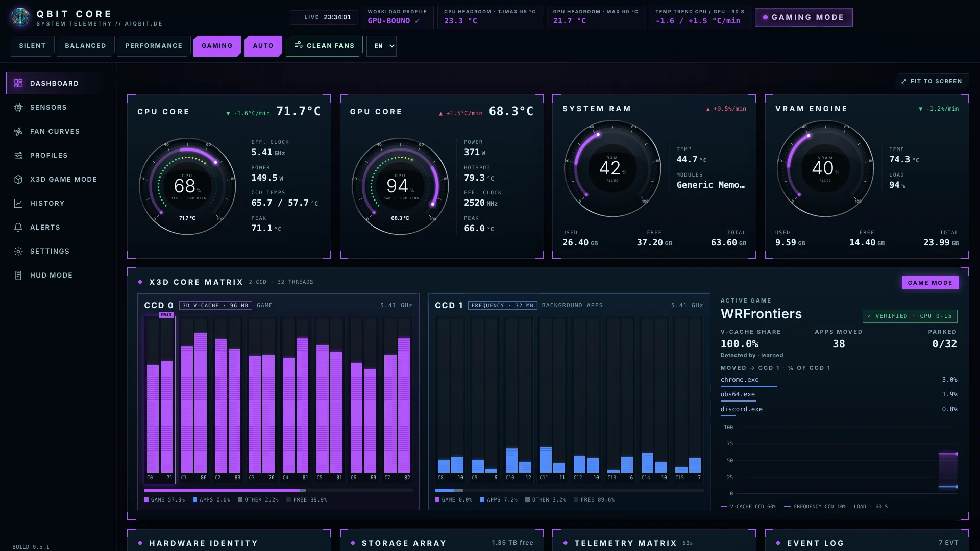The image size is (980, 551).
Task: Click the Event Log diamond icon
Action: click(x=778, y=543)
